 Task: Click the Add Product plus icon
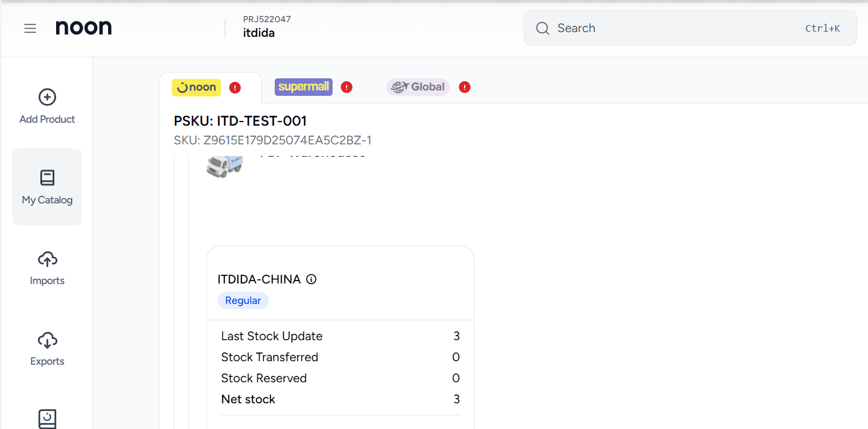pyautogui.click(x=47, y=97)
